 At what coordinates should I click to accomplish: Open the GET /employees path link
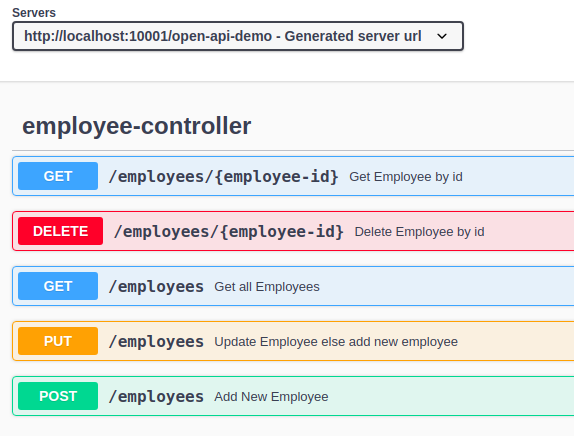(156, 287)
